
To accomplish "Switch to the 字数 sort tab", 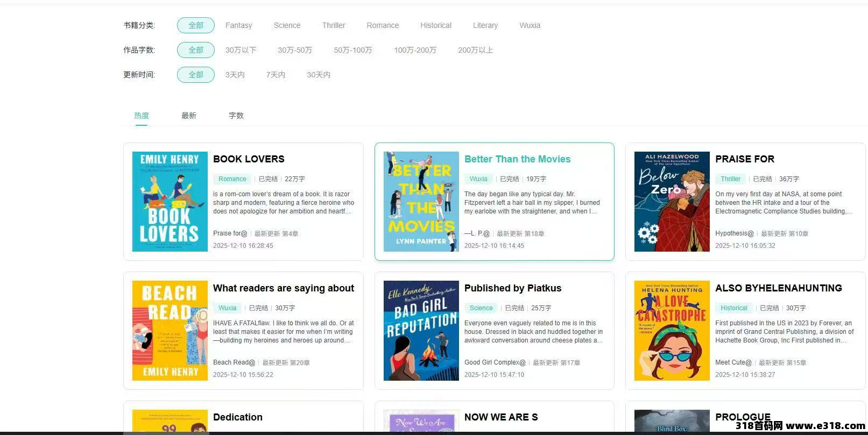I will click(x=236, y=116).
